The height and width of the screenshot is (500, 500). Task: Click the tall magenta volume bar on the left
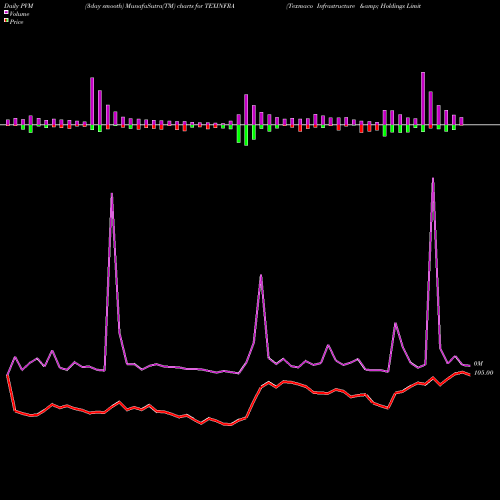pyautogui.click(x=92, y=101)
